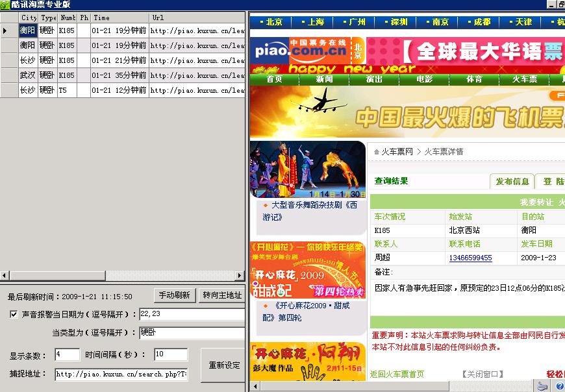This screenshot has height=392, width=565.
Task: Click 返回火车票首页 link
Action: 397,374
